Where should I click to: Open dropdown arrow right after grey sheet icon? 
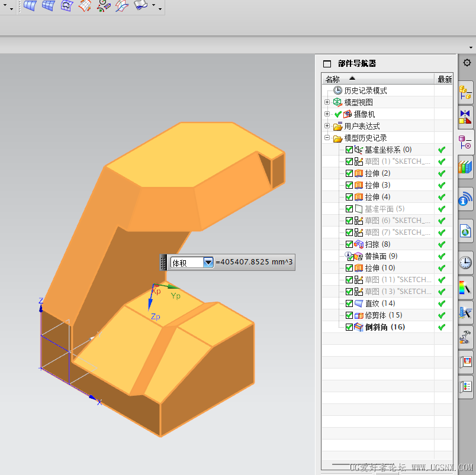tap(153, 5)
